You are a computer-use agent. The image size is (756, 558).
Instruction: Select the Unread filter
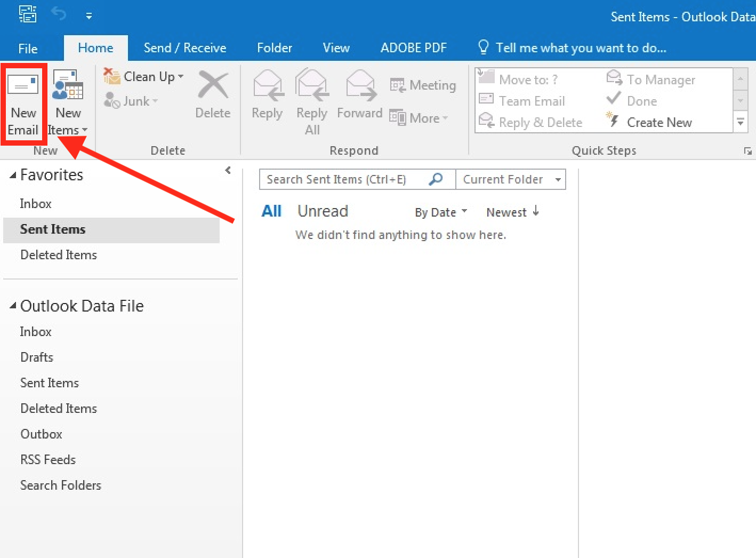click(323, 211)
